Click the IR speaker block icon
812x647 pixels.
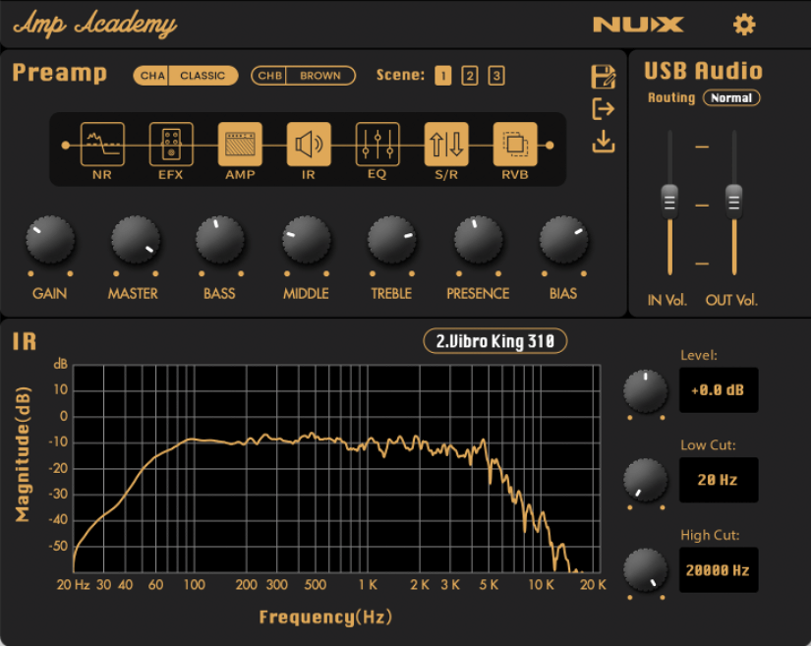point(309,145)
